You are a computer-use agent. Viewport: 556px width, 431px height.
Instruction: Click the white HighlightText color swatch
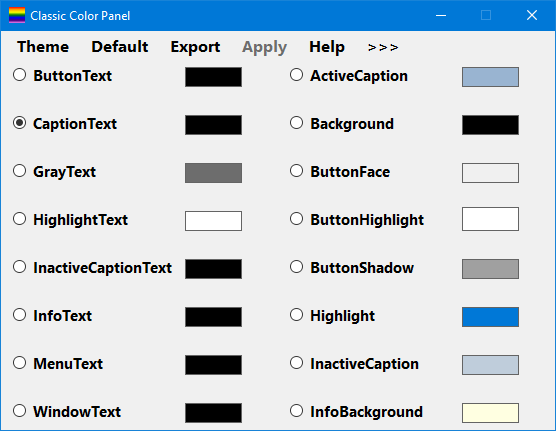pos(213,221)
